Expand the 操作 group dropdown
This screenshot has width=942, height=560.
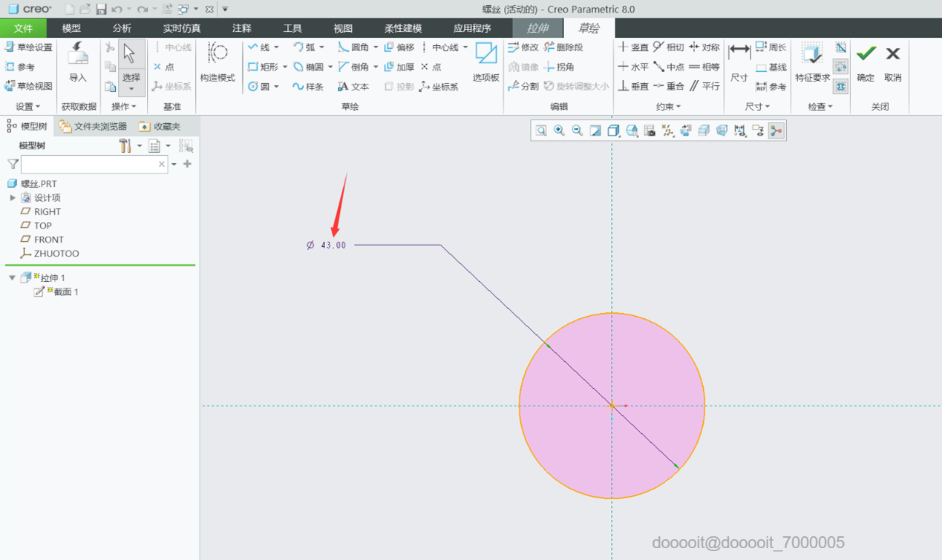[123, 107]
